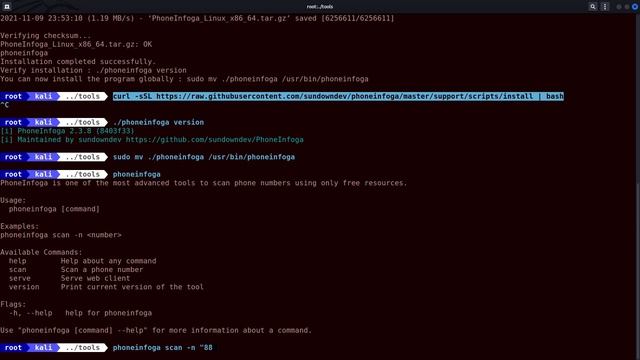640x360 pixels.
Task: Click the 'PhoneInfoga 2.3.8 (8403f33)' version line
Action: point(67,131)
